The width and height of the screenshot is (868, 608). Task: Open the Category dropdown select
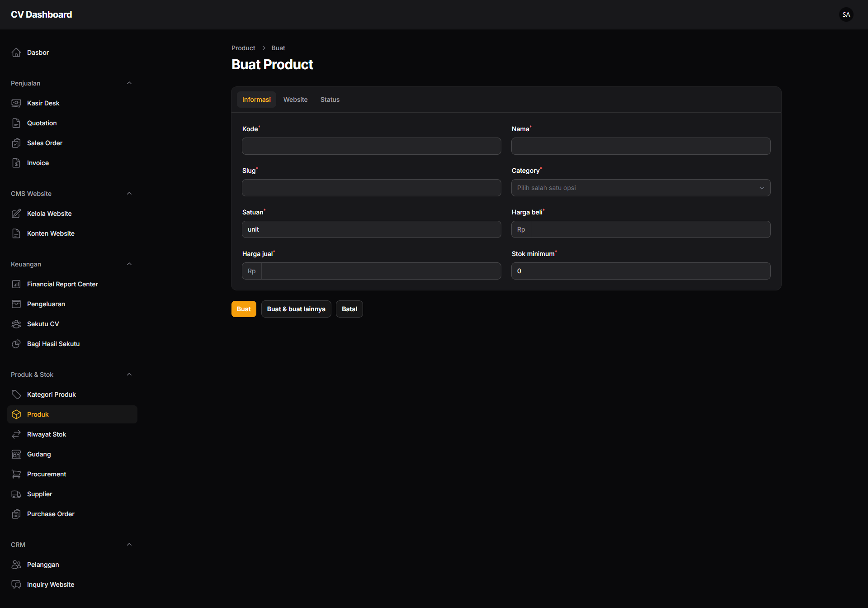pyautogui.click(x=641, y=188)
